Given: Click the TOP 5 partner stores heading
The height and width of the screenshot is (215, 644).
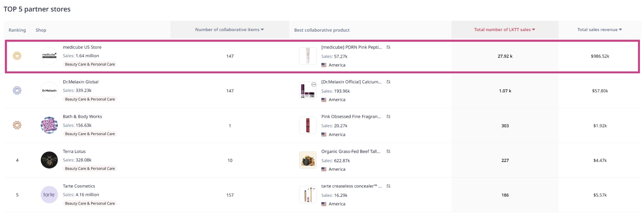Looking at the screenshot, I should pos(37,9).
